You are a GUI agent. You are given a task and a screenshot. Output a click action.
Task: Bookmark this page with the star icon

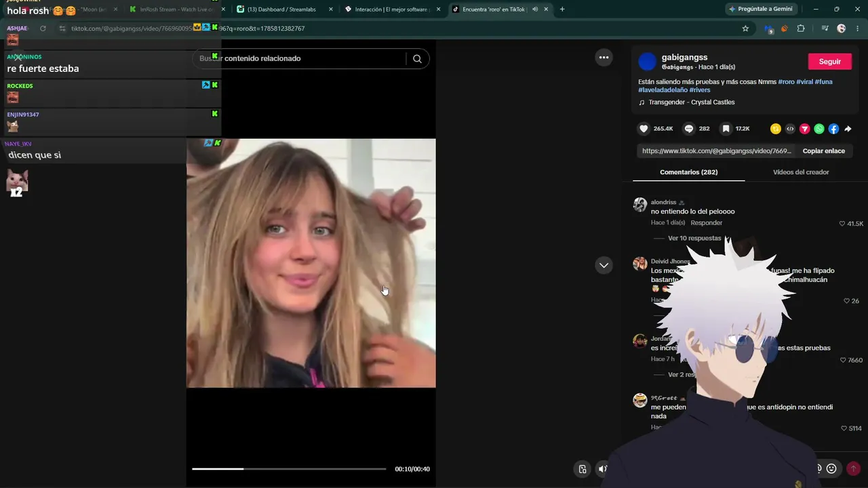[745, 28]
